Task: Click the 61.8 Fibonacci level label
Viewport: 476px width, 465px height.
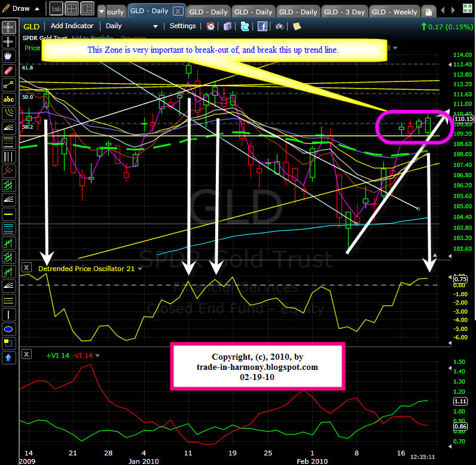Action: point(28,68)
